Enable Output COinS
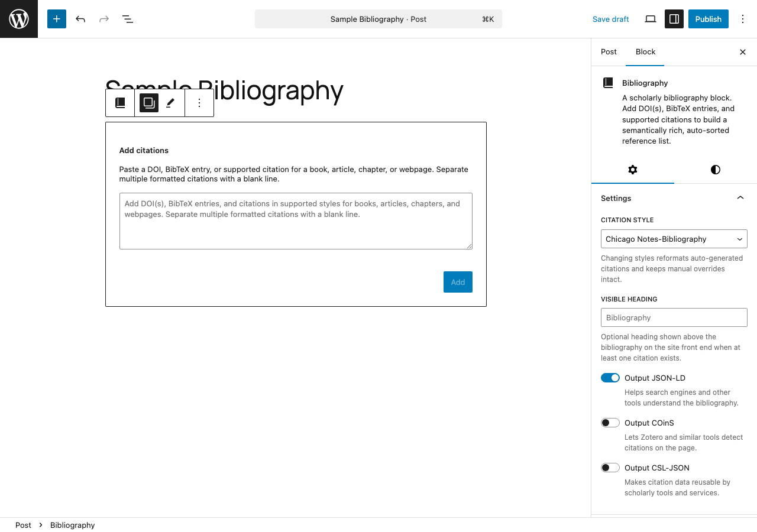 point(610,422)
